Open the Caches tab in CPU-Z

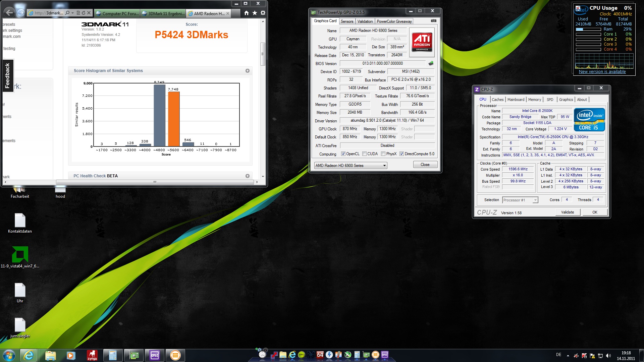click(497, 100)
